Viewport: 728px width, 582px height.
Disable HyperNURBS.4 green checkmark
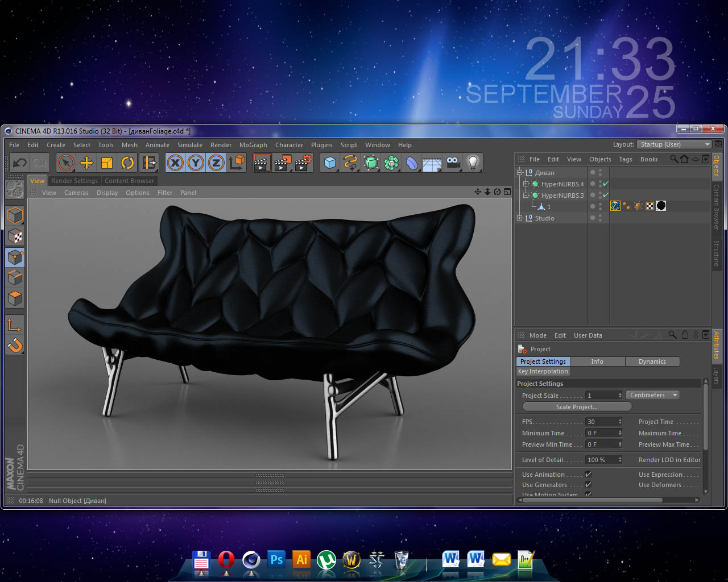[x=606, y=184]
